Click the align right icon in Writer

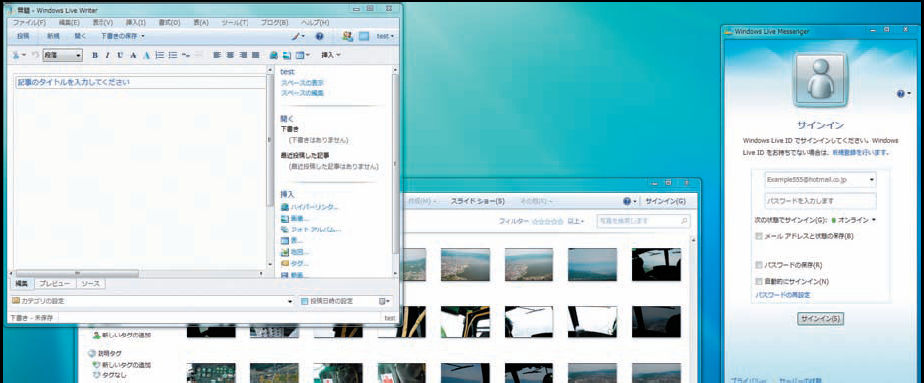pyautogui.click(x=243, y=55)
